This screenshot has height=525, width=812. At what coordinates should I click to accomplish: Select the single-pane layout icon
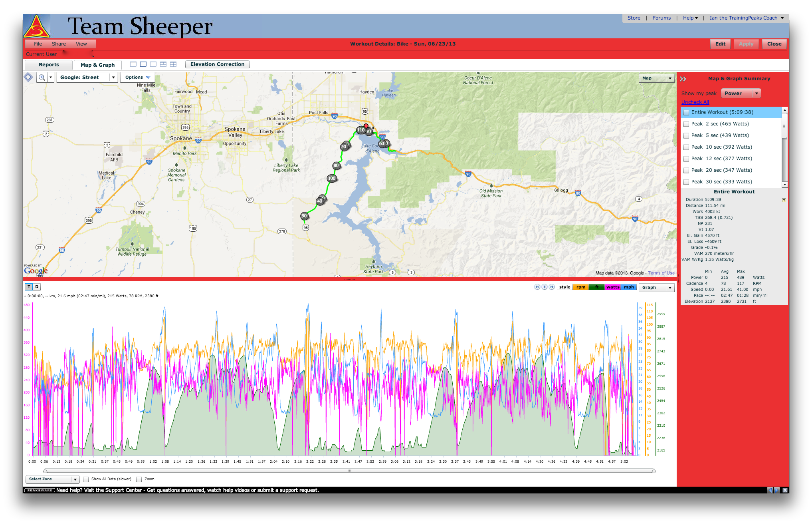click(x=133, y=64)
